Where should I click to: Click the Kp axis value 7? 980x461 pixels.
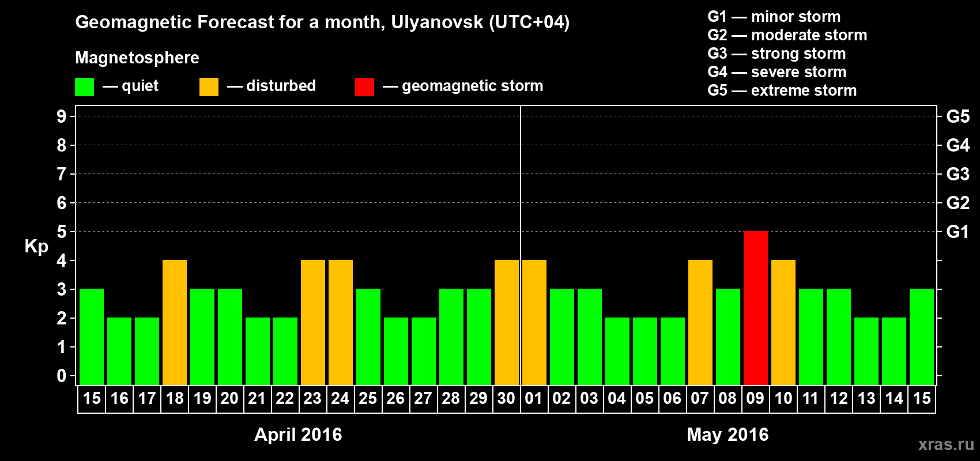(62, 174)
